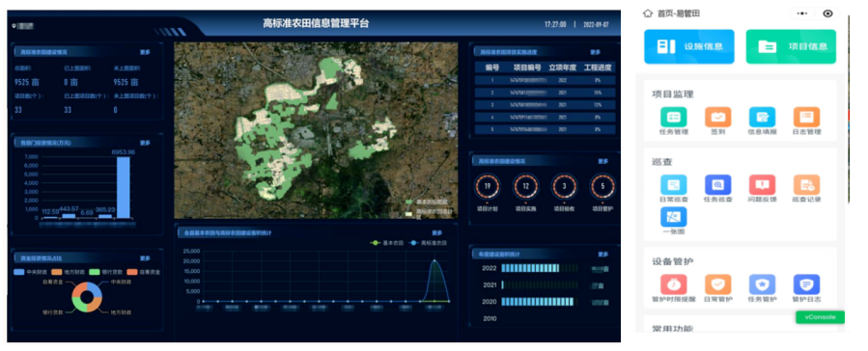Click 更多 in 高标准农田建设情况 top-left panel
868x351 pixels.
pos(145,52)
